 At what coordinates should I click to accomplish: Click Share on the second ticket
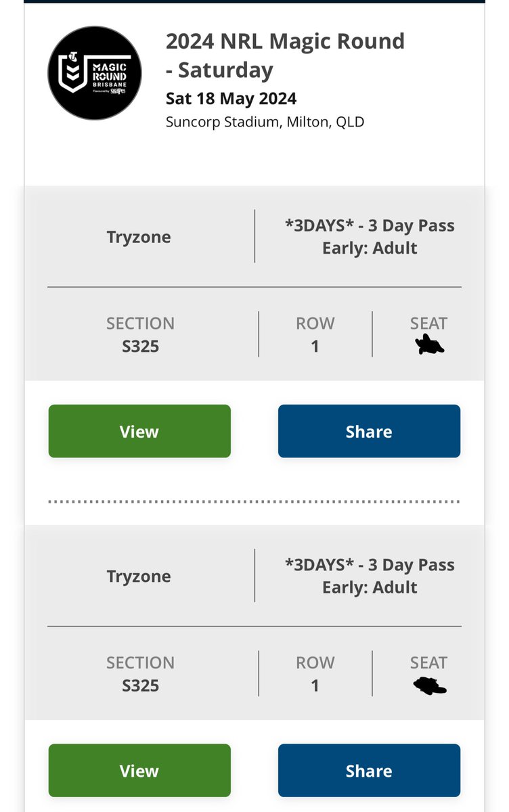pos(369,770)
